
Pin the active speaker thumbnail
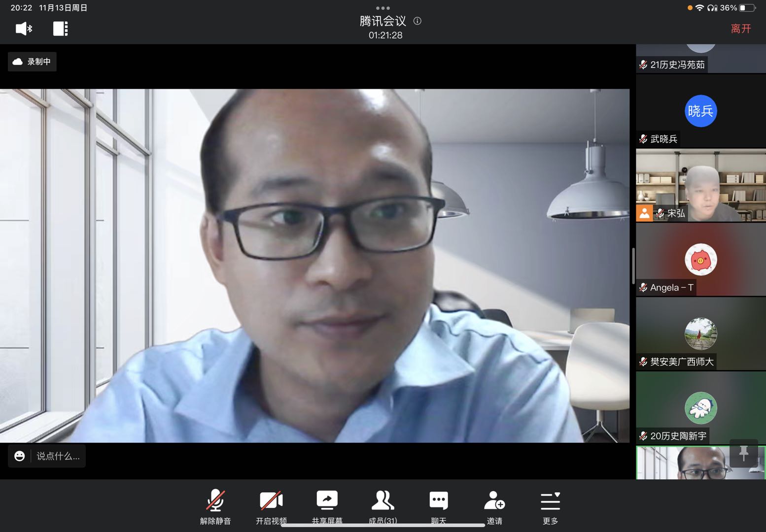click(743, 453)
